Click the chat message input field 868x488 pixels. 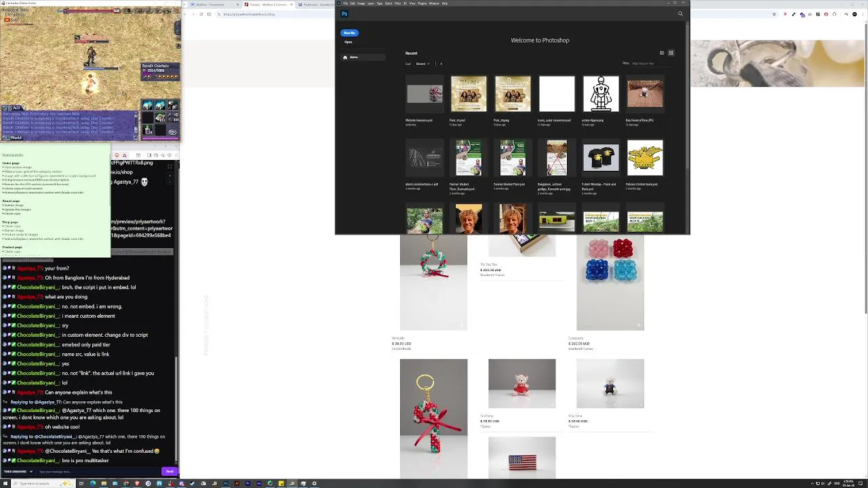(x=98, y=471)
